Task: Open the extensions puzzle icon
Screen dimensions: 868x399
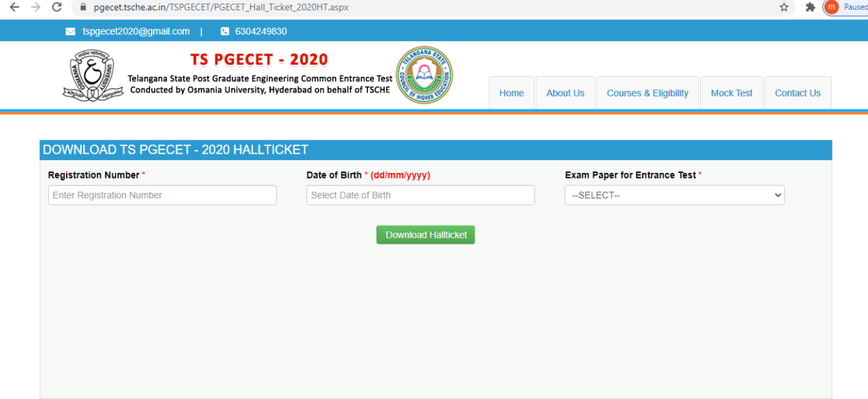Action: click(810, 7)
